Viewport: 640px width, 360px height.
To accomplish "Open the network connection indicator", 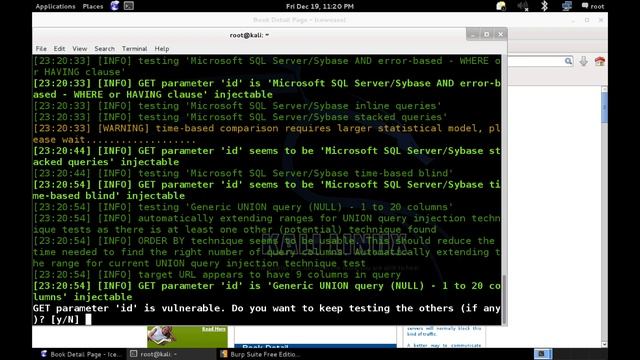I will (x=567, y=6).
